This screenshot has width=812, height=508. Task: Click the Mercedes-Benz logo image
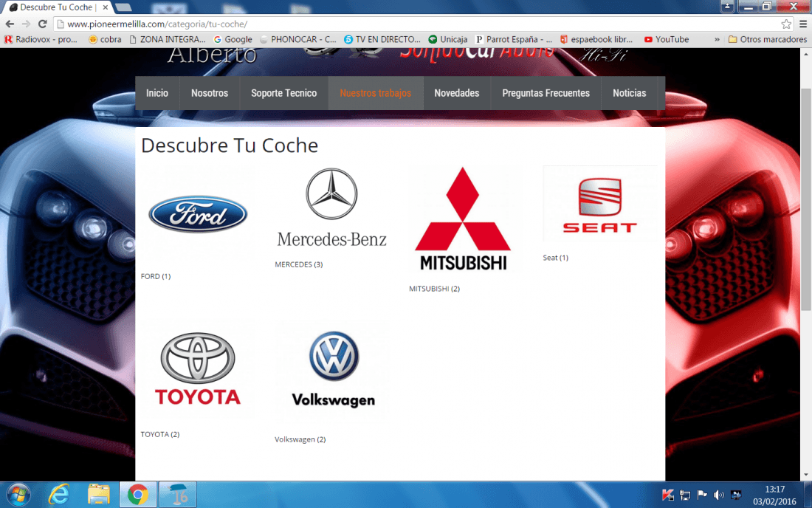tap(332, 207)
